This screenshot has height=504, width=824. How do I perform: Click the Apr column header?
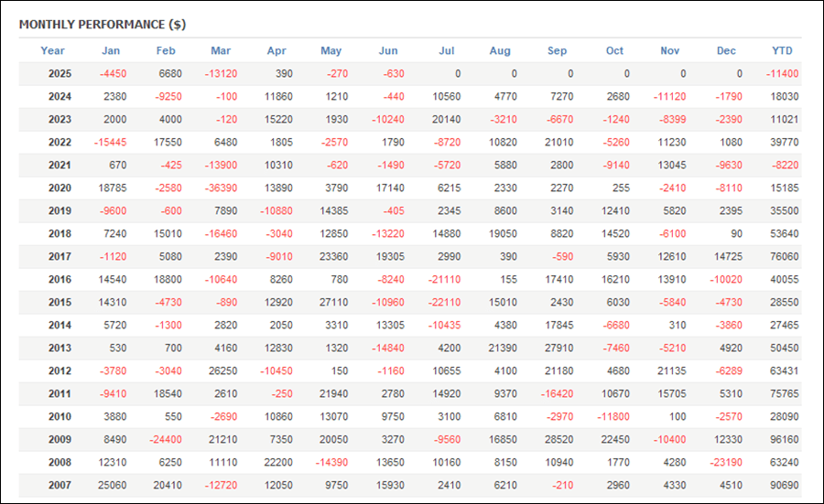pos(276,50)
